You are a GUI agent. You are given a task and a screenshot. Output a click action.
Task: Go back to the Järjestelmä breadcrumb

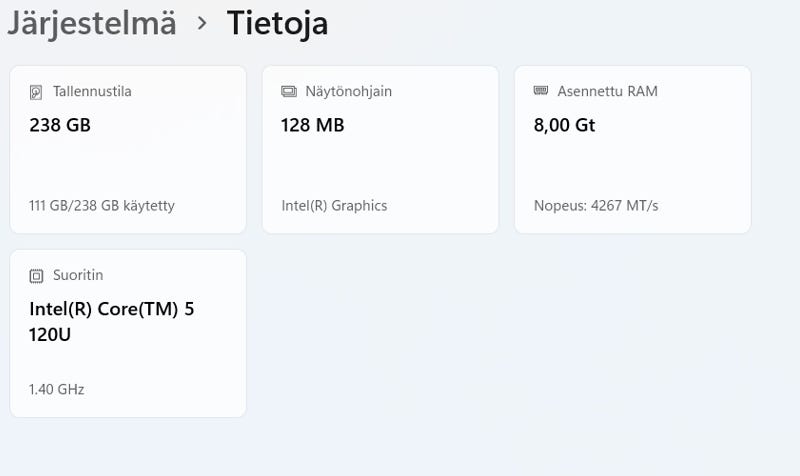point(92,22)
